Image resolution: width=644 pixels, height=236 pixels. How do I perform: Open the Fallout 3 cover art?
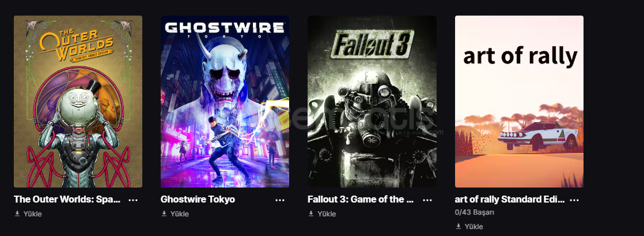click(x=372, y=102)
